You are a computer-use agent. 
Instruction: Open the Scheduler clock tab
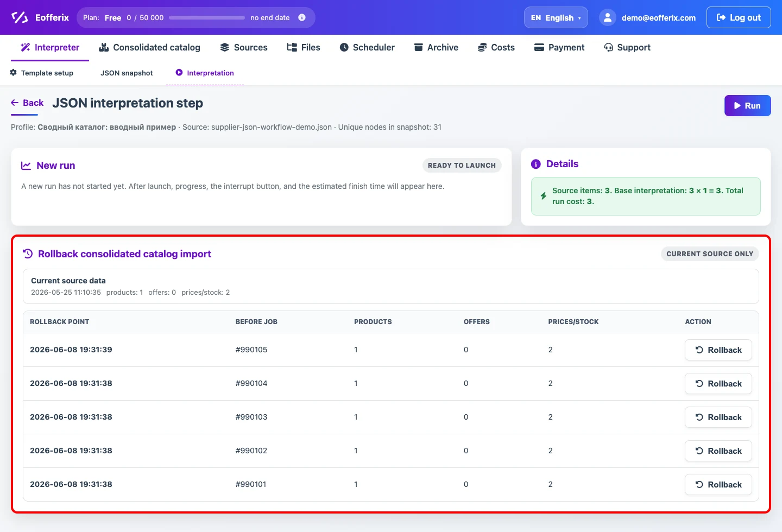[x=367, y=47]
